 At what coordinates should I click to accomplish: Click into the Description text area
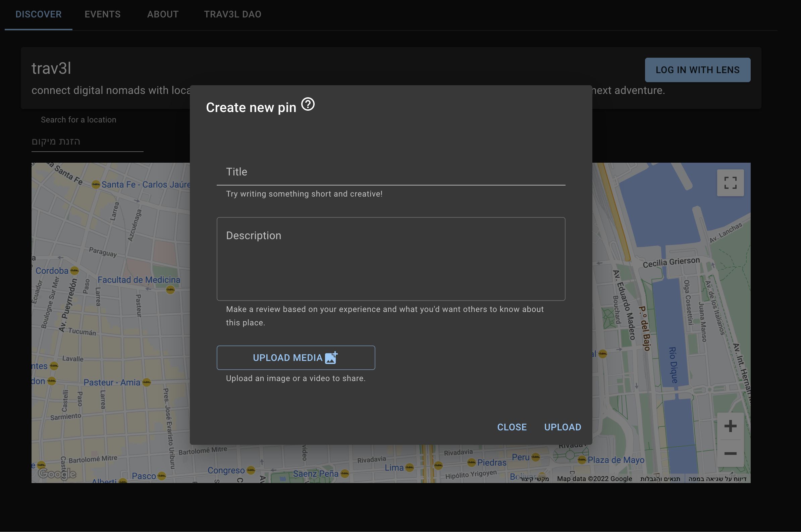coord(391,259)
